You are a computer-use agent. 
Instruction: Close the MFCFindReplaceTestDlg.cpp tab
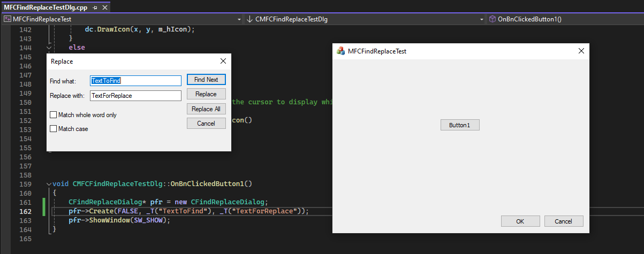(x=104, y=8)
